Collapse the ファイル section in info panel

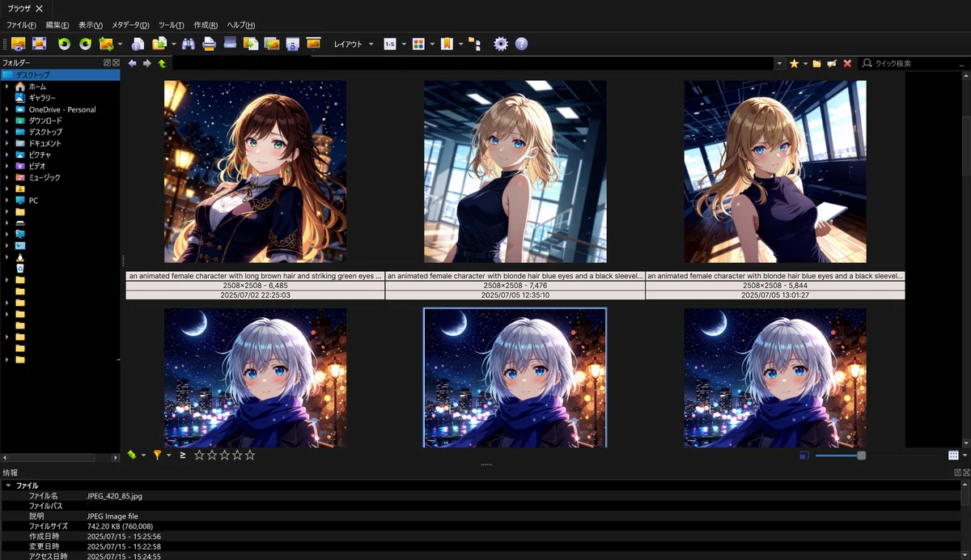coord(8,486)
